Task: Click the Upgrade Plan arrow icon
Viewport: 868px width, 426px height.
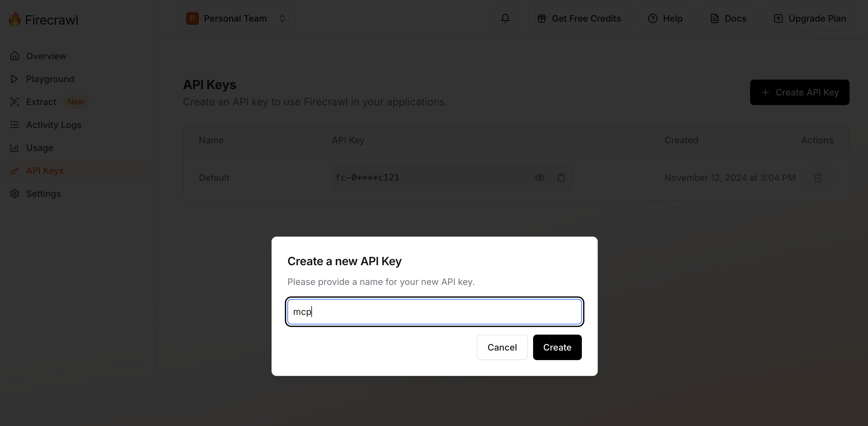Action: [x=778, y=18]
